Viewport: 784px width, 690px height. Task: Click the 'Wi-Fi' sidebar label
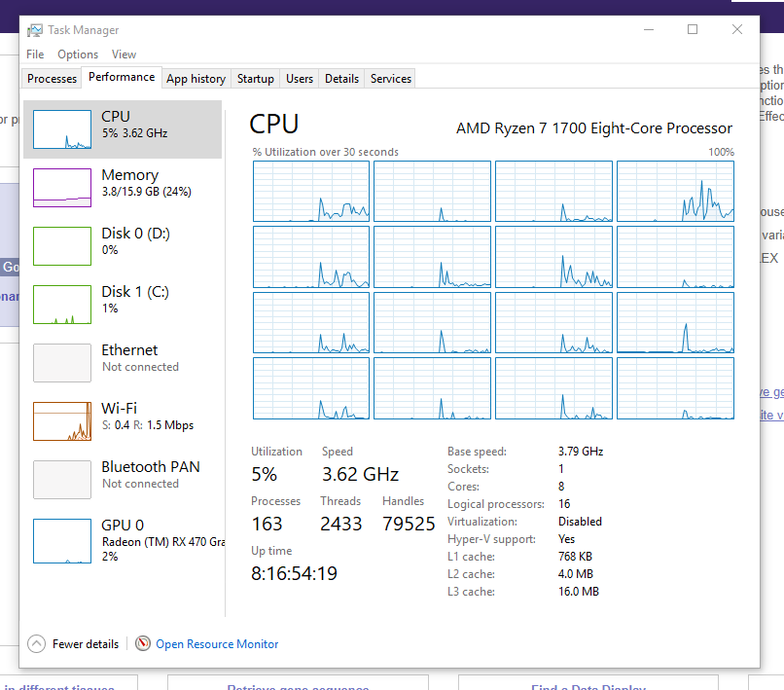pos(119,409)
